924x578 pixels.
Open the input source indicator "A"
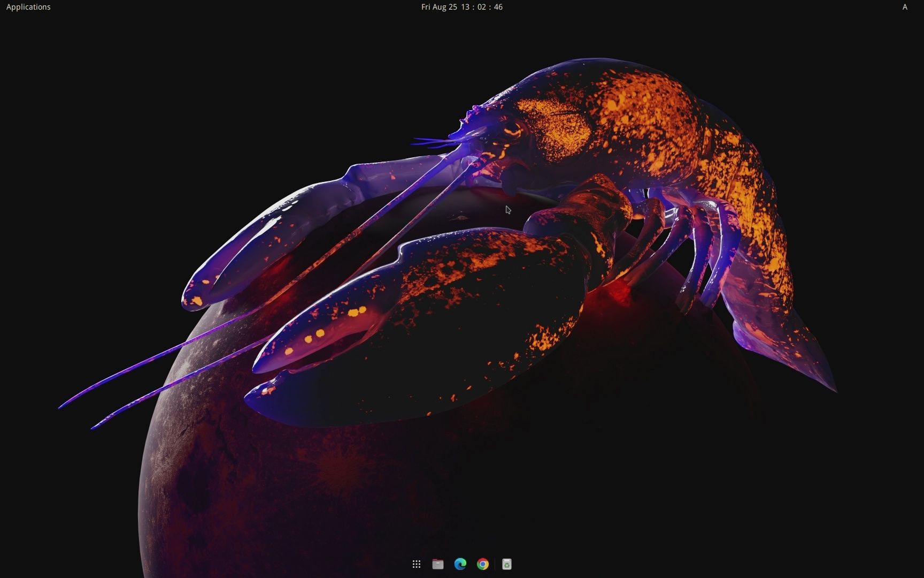pos(905,7)
